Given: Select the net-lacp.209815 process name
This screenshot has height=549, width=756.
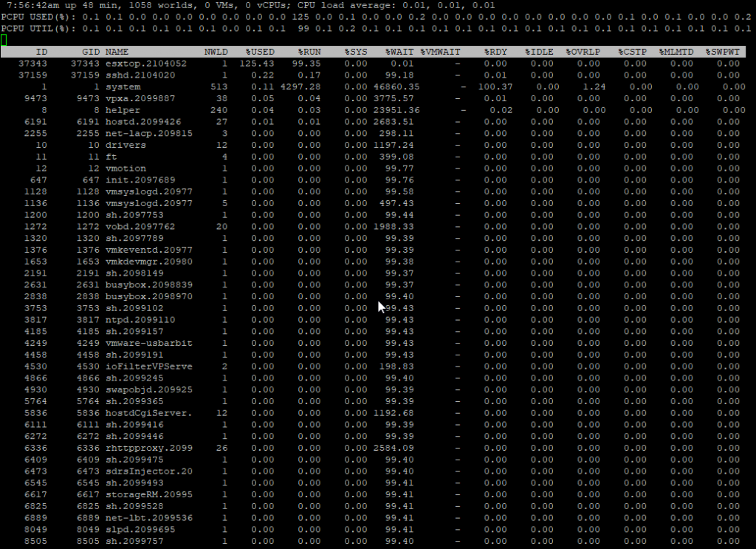Looking at the screenshot, I should pyautogui.click(x=149, y=133).
